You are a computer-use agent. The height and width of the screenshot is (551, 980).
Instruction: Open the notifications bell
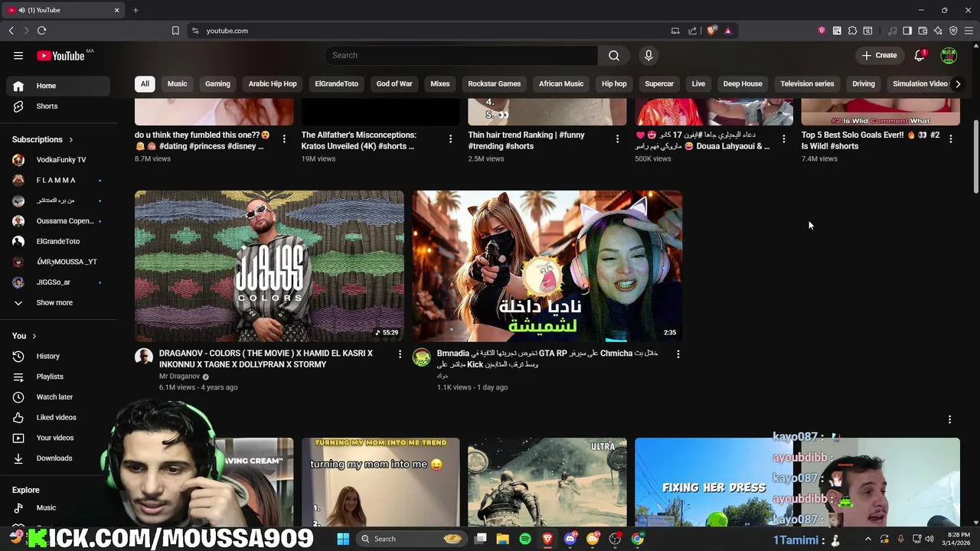[920, 55]
